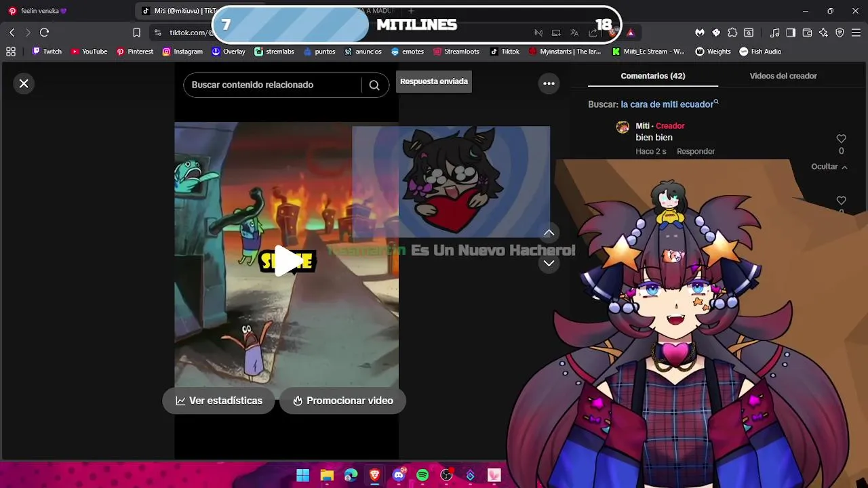Open Fish Audio bookmark
Screen dimensions: 868x488
coord(760,52)
